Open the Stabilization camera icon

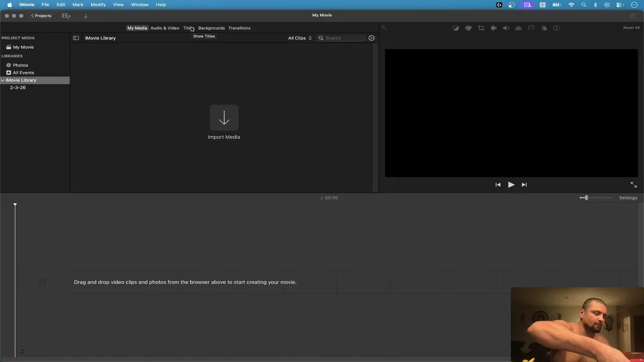point(494,28)
